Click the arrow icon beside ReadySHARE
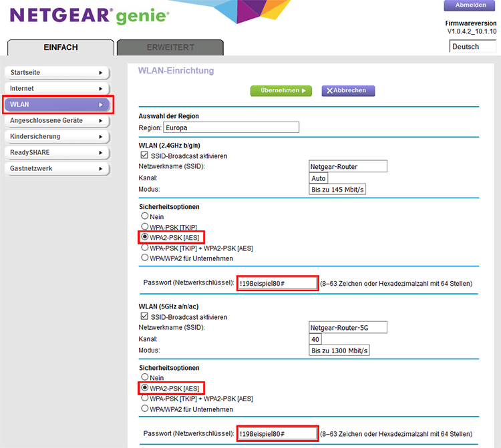Viewport: 501px width, 448px height. 100,152
